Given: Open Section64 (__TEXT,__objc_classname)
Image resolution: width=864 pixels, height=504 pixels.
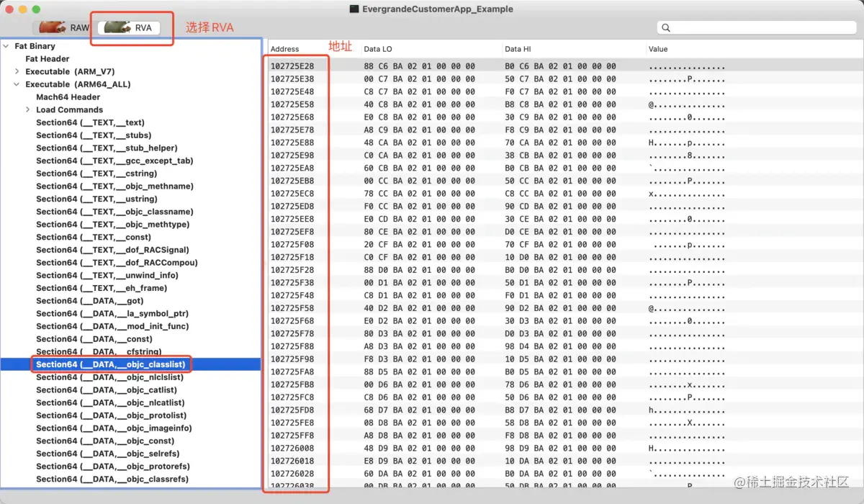Looking at the screenshot, I should pos(114,212).
